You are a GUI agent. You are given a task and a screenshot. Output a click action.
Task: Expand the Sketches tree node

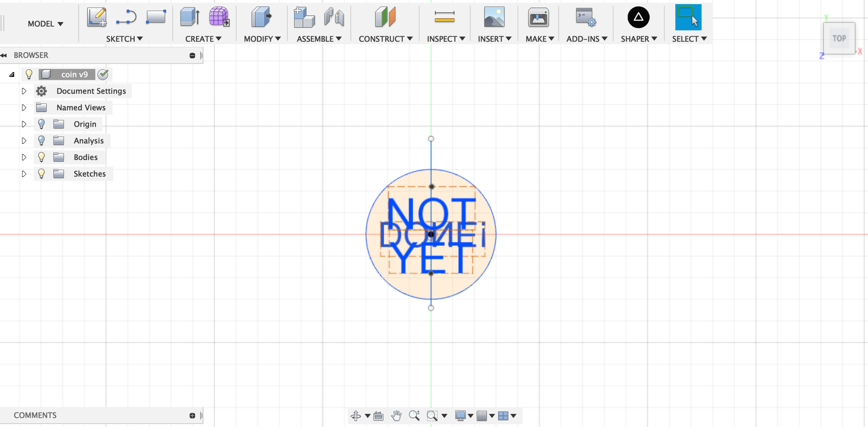(x=24, y=174)
